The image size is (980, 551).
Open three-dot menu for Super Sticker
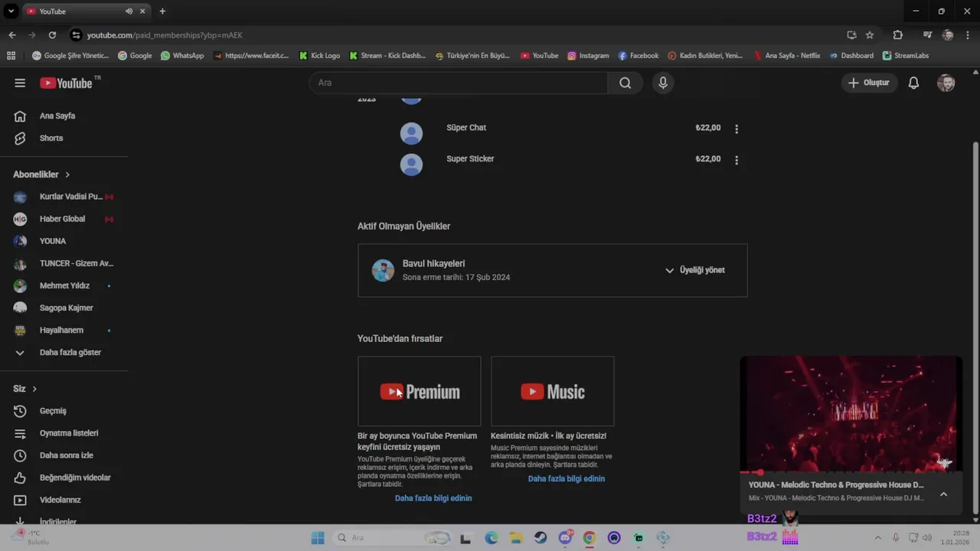(737, 161)
